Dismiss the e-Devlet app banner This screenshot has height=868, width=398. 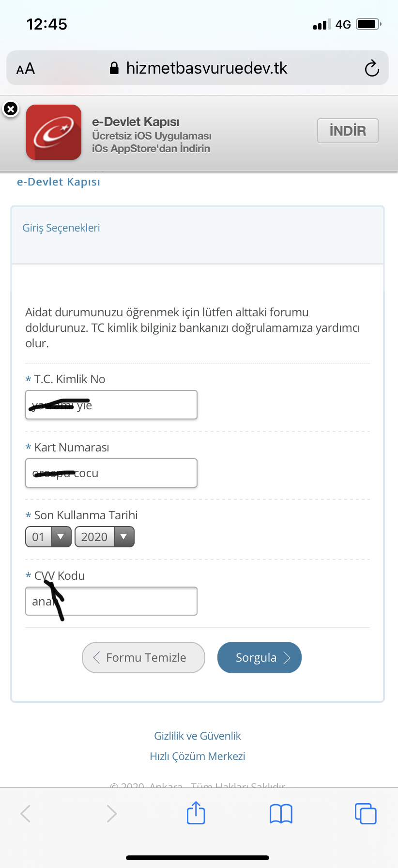(x=11, y=109)
